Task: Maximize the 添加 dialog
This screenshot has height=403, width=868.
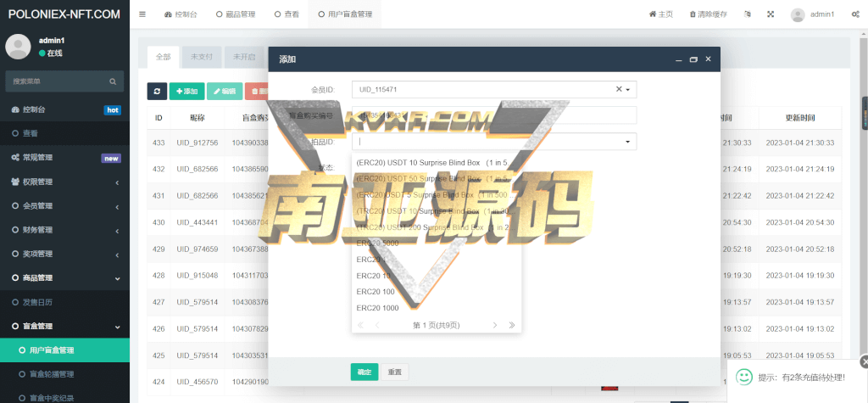Action: pos(693,59)
